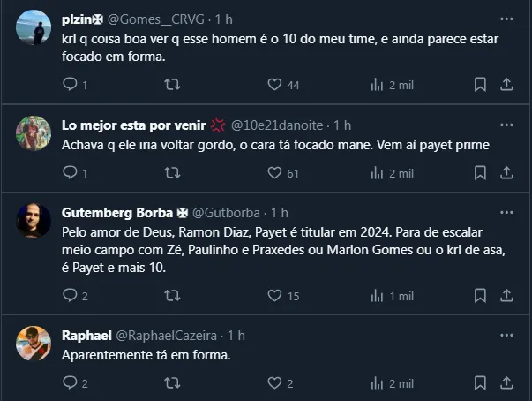Like plzin's tweet with 44 likes

coord(274,85)
